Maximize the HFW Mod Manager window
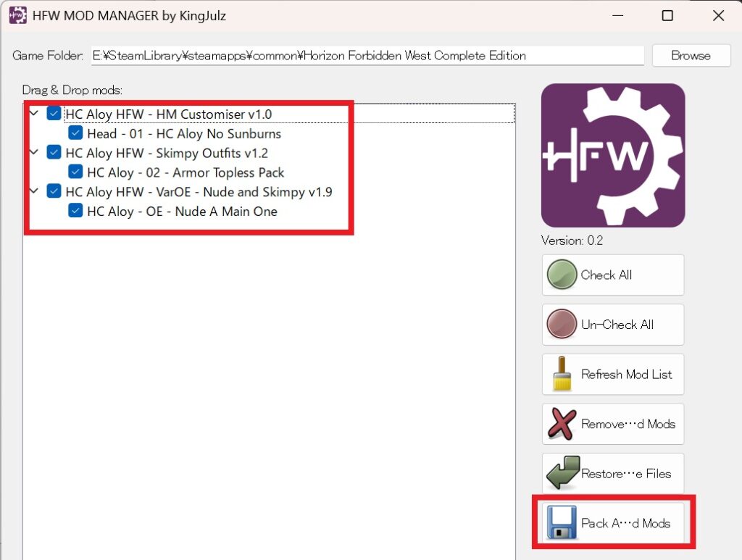The height and width of the screenshot is (560, 742). pyautogui.click(x=667, y=16)
